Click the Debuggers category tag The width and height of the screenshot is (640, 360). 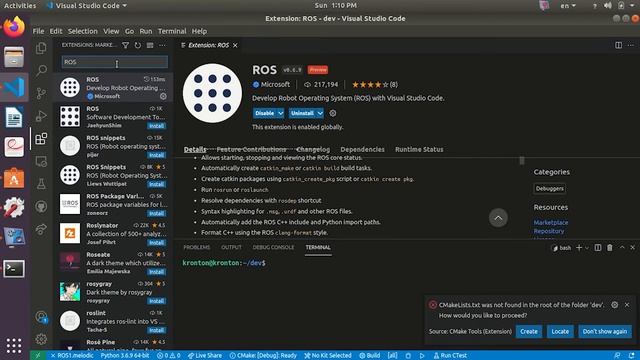point(550,189)
